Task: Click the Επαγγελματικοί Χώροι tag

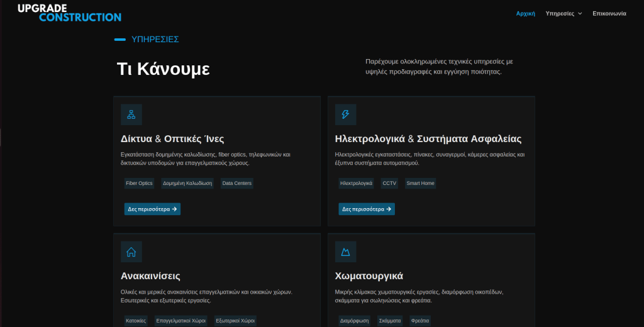Action: tap(180, 321)
